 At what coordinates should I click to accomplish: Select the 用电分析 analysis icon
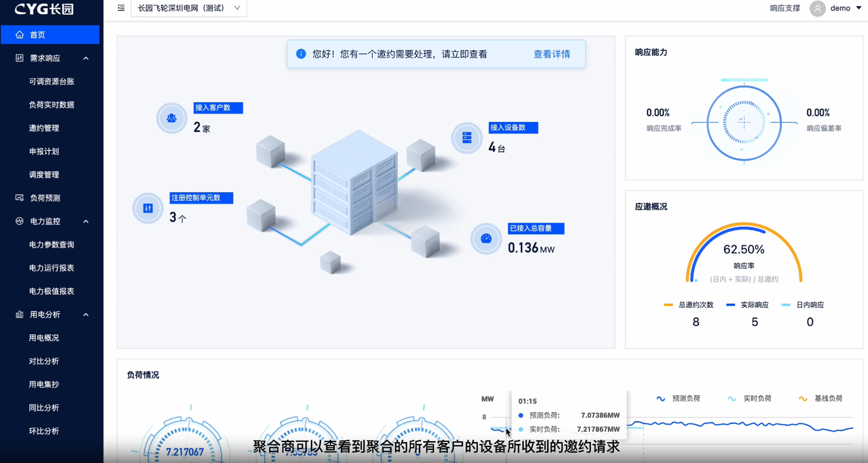[19, 314]
